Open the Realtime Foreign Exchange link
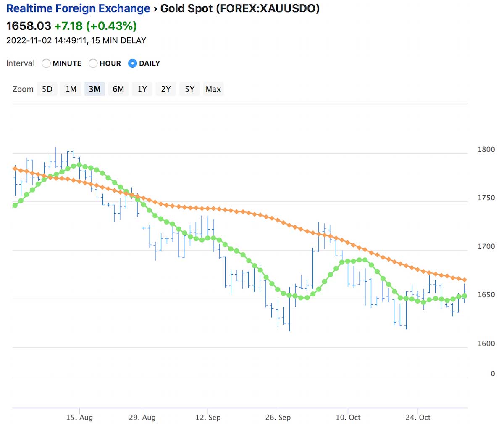Viewport: 504px width, 436px height. click(78, 8)
